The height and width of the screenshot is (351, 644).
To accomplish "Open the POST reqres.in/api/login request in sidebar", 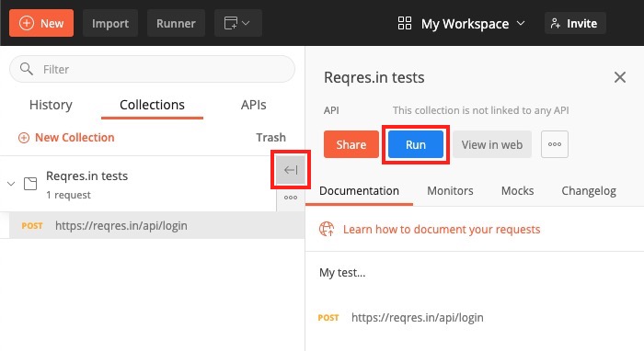I will 156,225.
